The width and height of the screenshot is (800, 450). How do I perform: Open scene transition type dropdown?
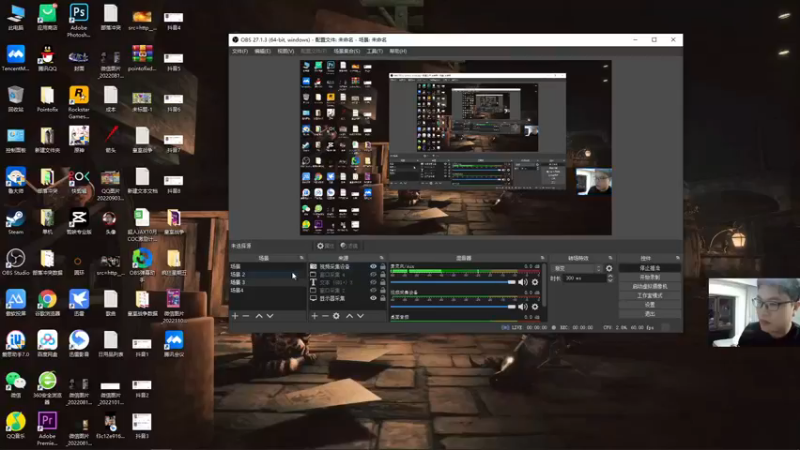(x=578, y=268)
